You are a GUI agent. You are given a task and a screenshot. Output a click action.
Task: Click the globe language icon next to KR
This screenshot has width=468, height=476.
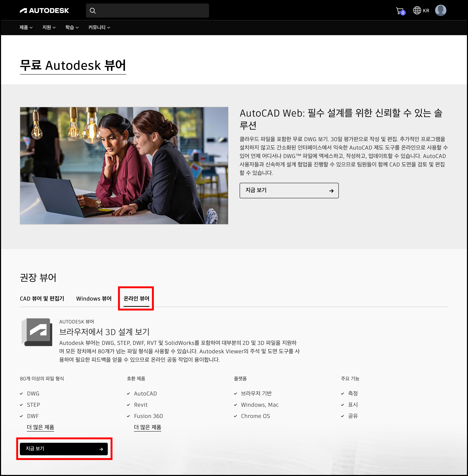(x=417, y=10)
